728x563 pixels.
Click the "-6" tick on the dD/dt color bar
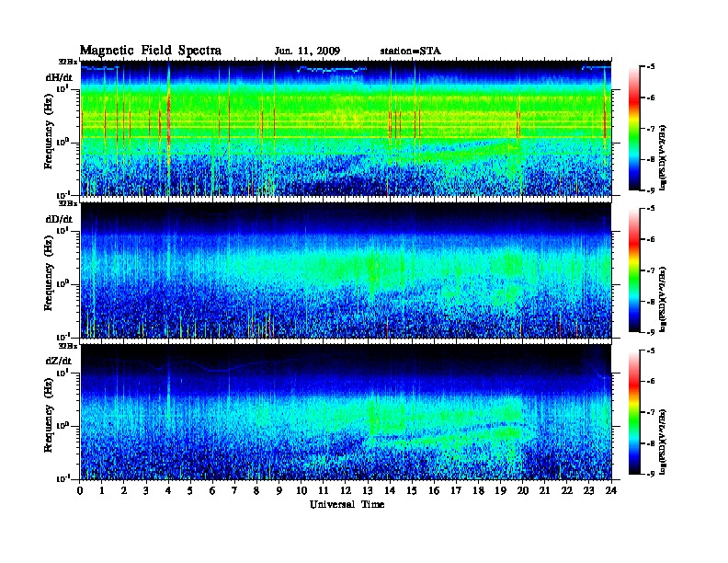651,239
